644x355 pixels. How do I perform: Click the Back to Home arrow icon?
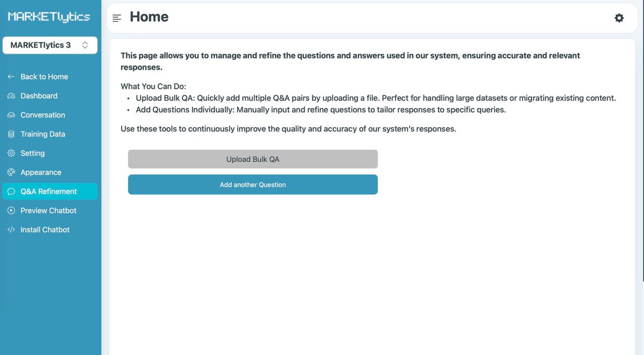click(x=11, y=77)
